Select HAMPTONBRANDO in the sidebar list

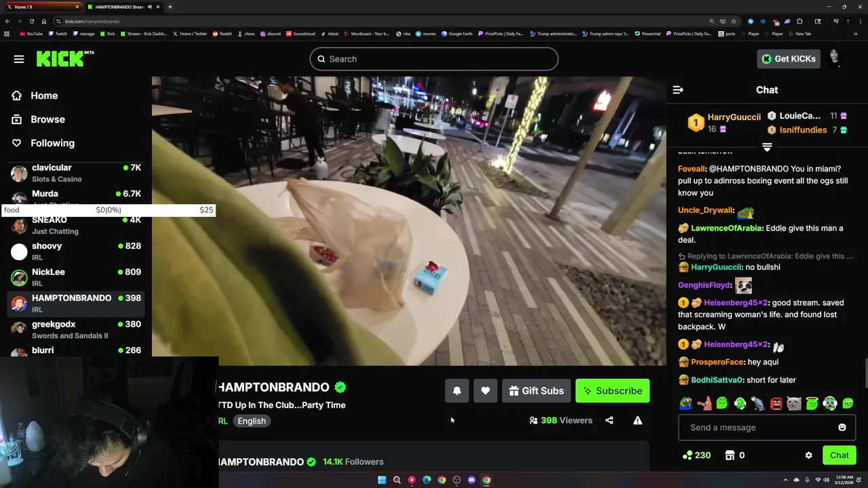tap(76, 303)
